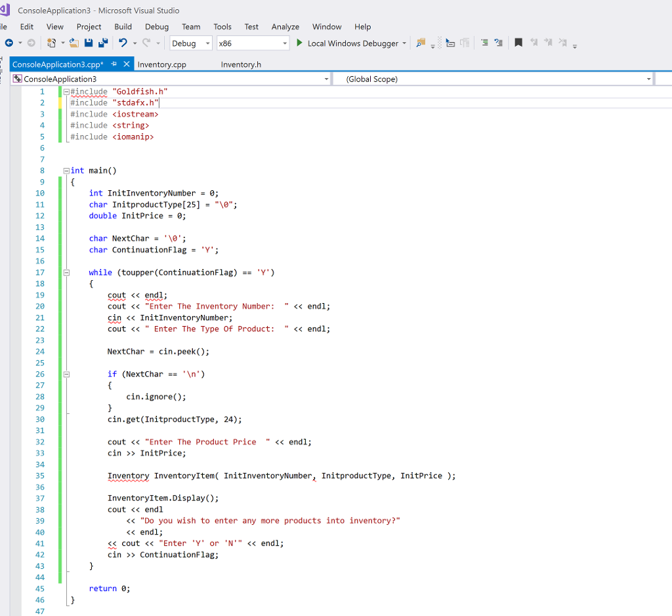
Task: Open the Build menu
Action: (x=123, y=26)
